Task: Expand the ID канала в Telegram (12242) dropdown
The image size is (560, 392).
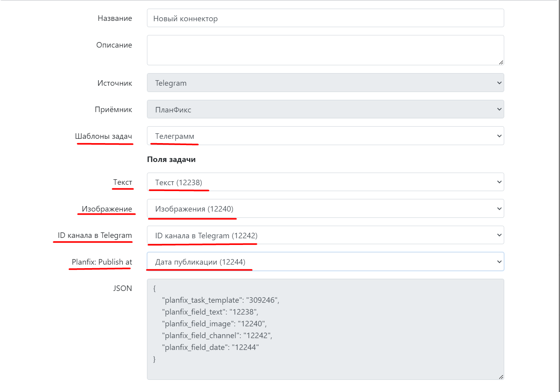Action: [325, 235]
